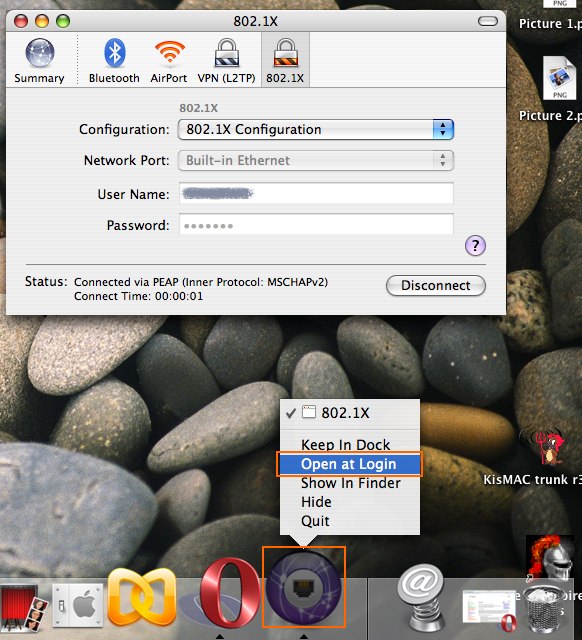Open the Network Port popup menu
Viewport: 582px width, 640px height.
(316, 160)
